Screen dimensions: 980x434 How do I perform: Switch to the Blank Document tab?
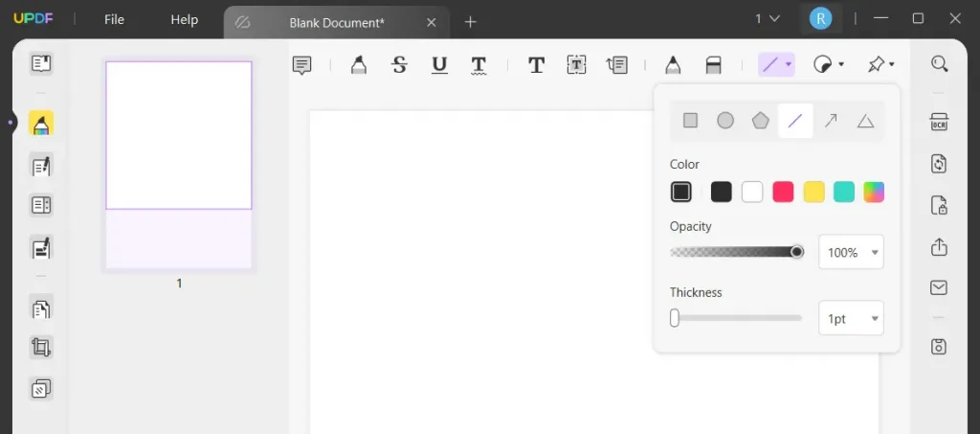coord(336,22)
